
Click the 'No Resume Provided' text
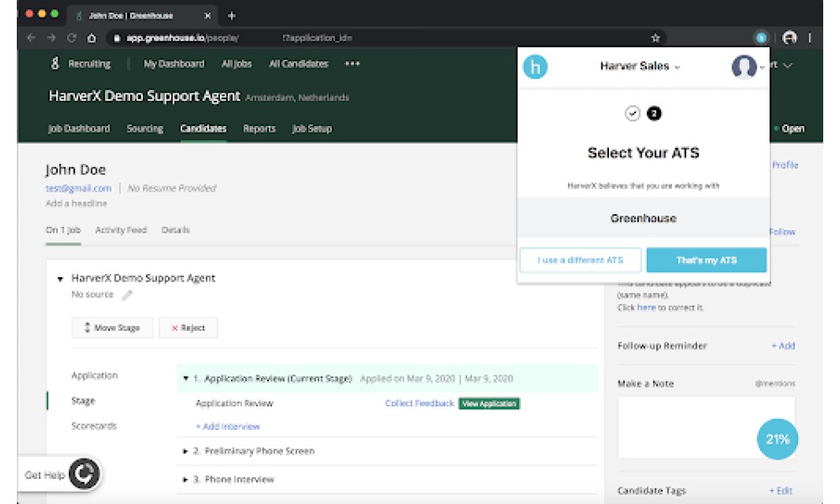point(172,188)
